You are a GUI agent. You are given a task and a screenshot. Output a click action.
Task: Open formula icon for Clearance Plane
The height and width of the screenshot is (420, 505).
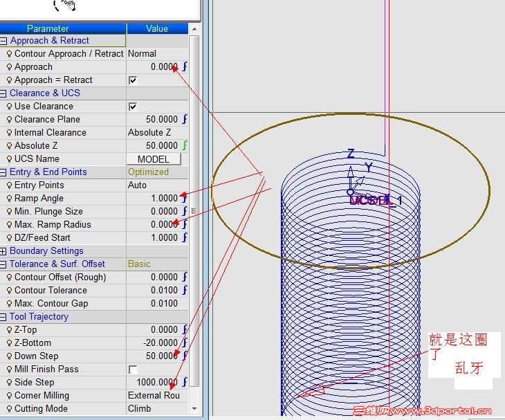tap(185, 119)
